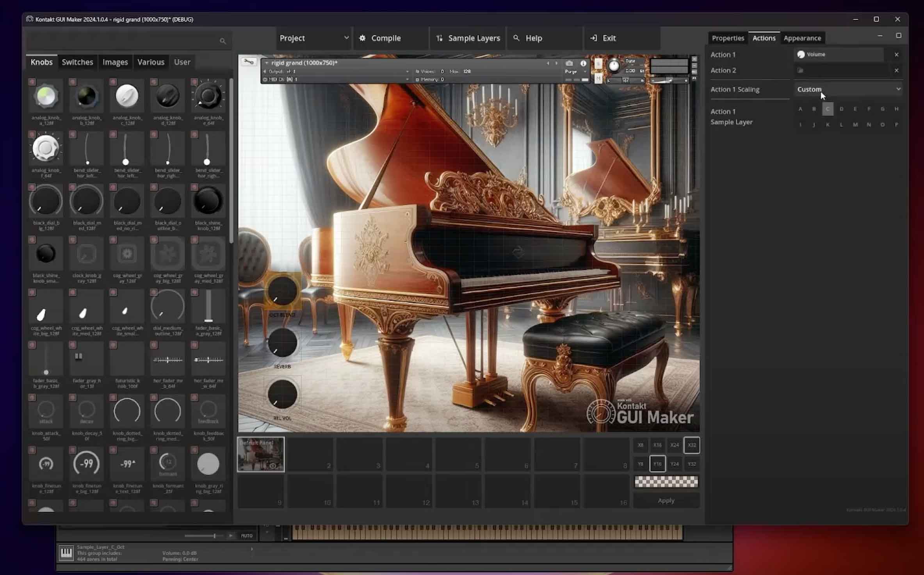The height and width of the screenshot is (575, 924).
Task: Select the analog_knob_f_64f knob asset
Action: (46, 149)
